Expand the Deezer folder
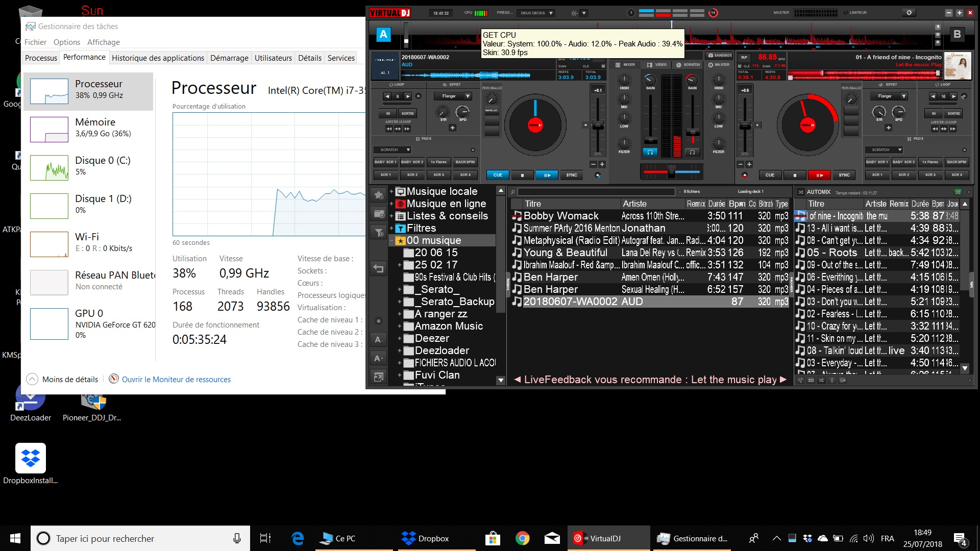Viewport: 980px width, 551px height. tap(400, 339)
